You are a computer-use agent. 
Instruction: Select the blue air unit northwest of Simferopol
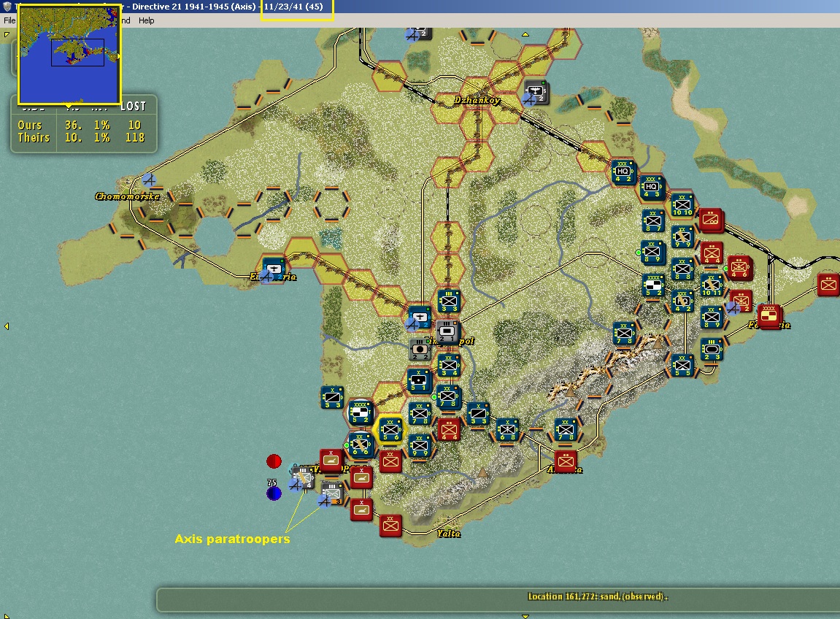point(419,318)
